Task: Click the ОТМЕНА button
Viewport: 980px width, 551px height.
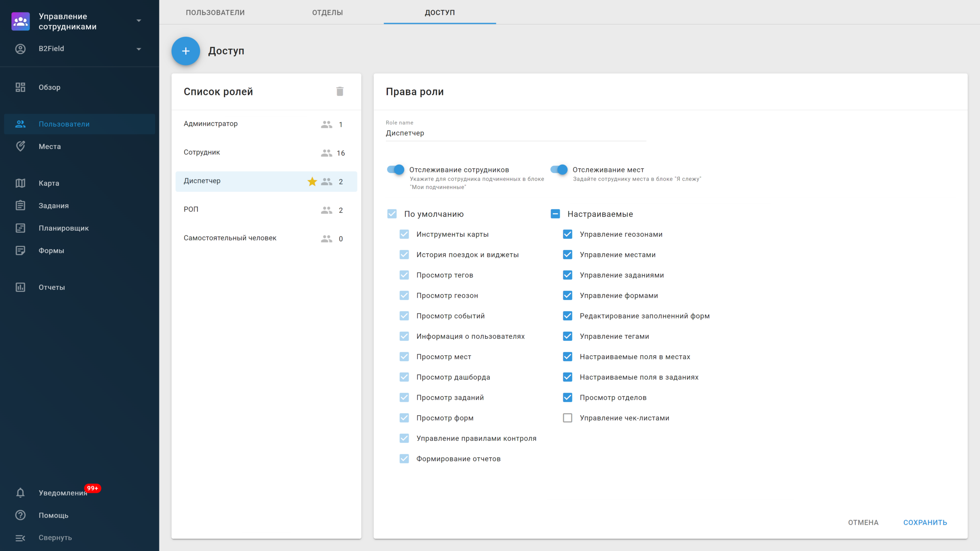Action: click(x=863, y=523)
